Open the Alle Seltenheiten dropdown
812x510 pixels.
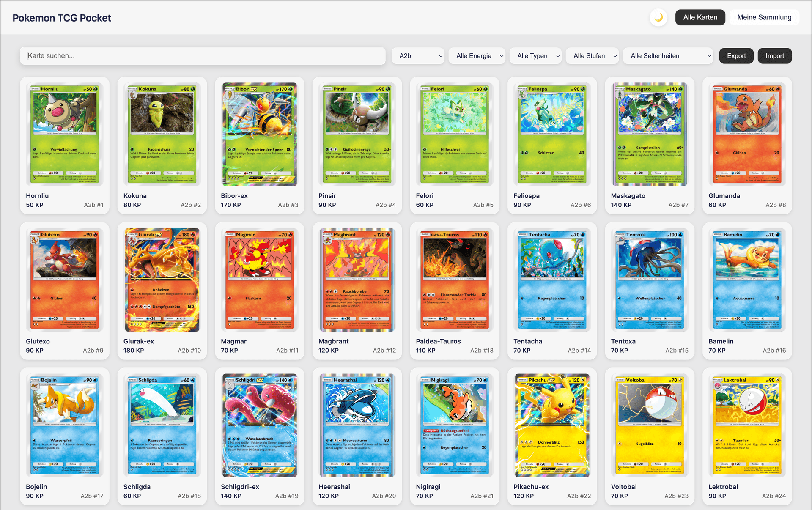668,56
